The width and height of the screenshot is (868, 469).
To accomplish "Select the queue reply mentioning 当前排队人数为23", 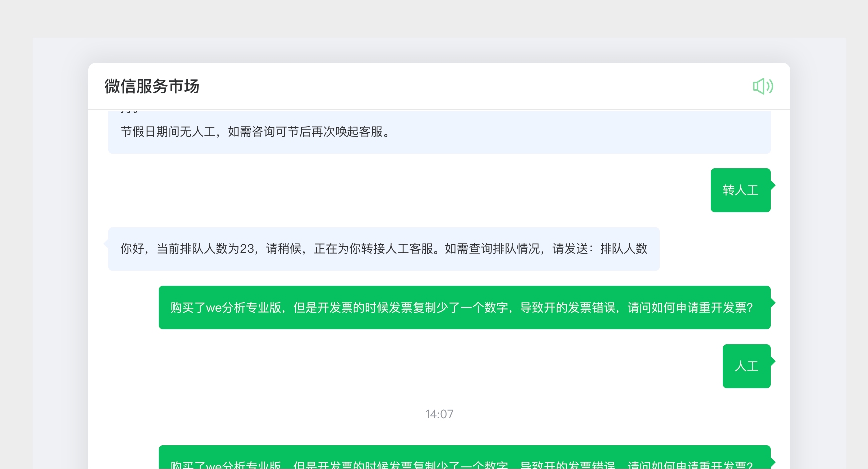I will 384,249.
